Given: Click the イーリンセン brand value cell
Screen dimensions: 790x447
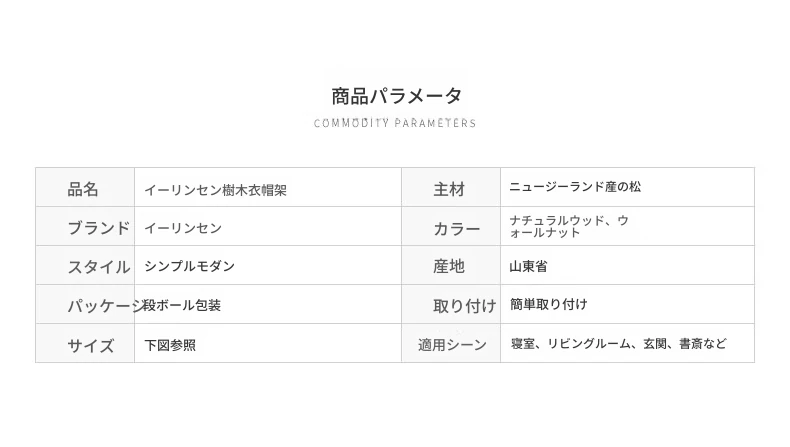Looking at the screenshot, I should click(x=268, y=226).
